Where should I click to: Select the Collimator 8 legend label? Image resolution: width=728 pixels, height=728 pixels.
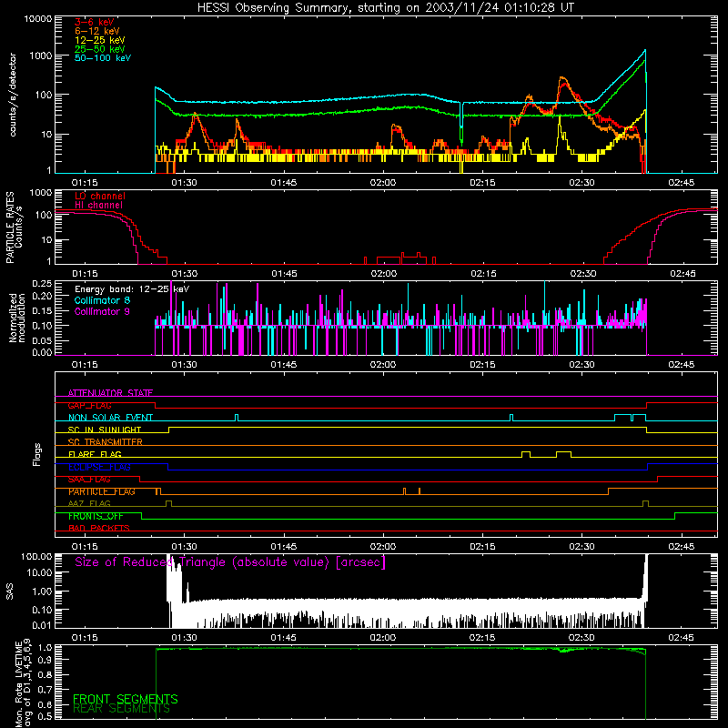click(x=102, y=300)
